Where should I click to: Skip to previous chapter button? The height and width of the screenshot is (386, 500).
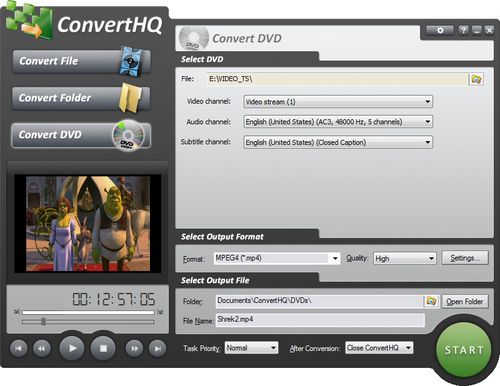coord(19,349)
